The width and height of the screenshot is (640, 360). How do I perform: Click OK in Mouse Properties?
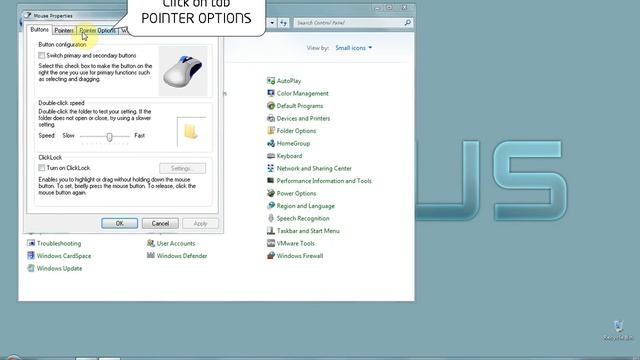pyautogui.click(x=120, y=223)
